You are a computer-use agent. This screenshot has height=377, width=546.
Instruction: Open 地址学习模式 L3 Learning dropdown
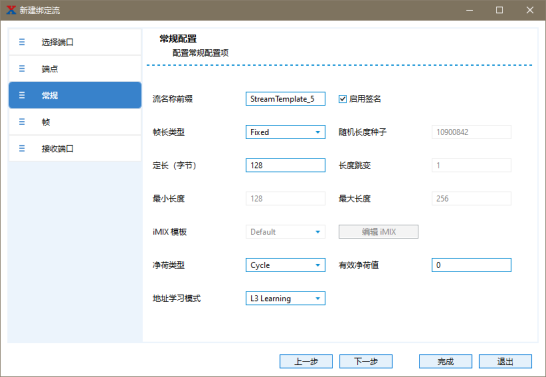pyautogui.click(x=286, y=298)
